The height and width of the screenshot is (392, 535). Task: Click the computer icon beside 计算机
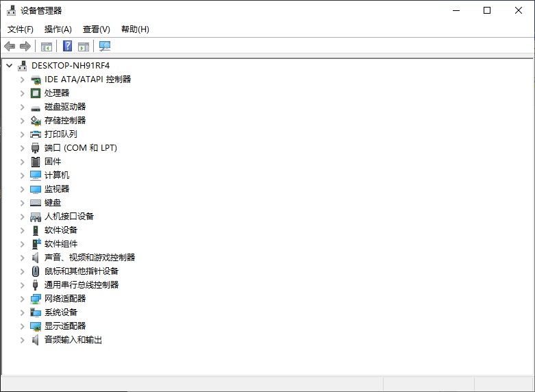tap(36, 175)
